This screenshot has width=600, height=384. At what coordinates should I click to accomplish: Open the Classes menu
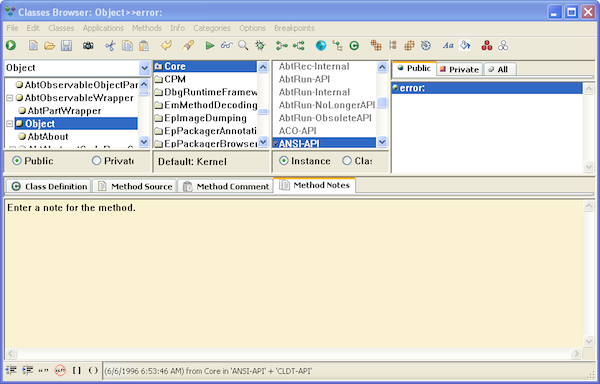coord(61,28)
